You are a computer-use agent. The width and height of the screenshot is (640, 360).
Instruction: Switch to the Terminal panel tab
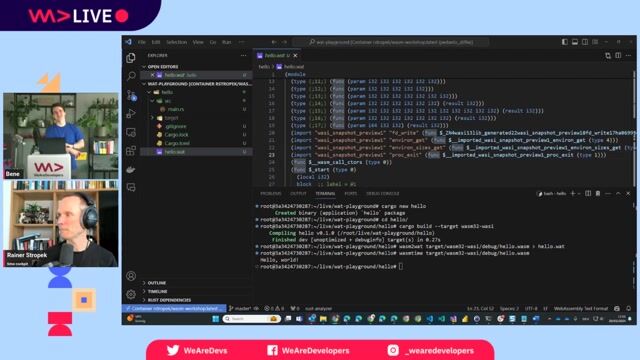[x=325, y=193]
